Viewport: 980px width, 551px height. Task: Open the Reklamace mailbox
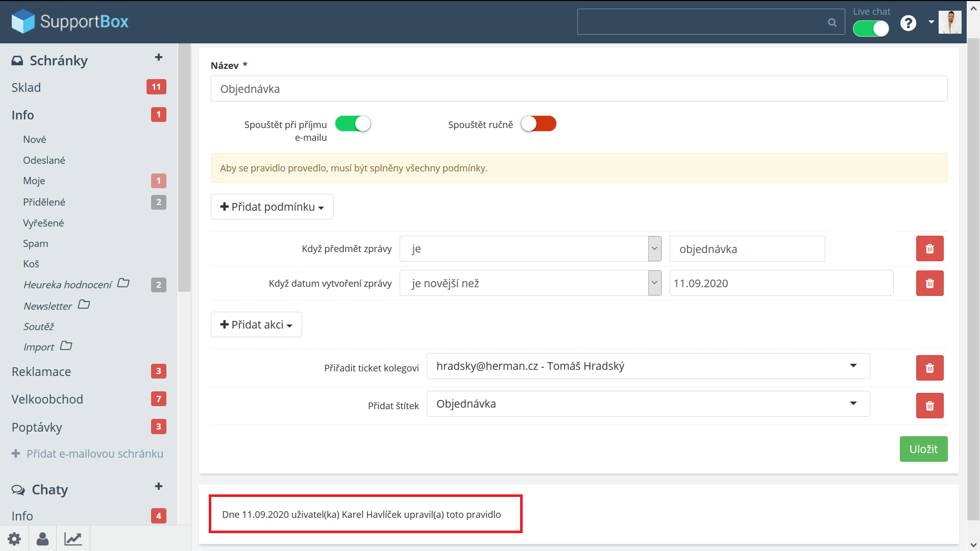(x=41, y=371)
